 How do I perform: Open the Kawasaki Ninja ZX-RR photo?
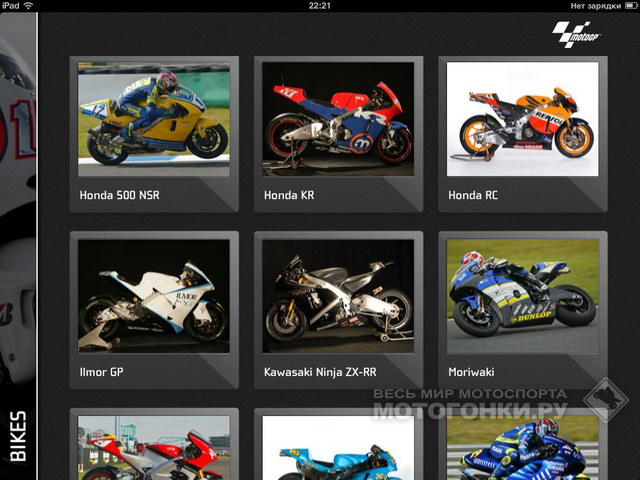tap(338, 296)
